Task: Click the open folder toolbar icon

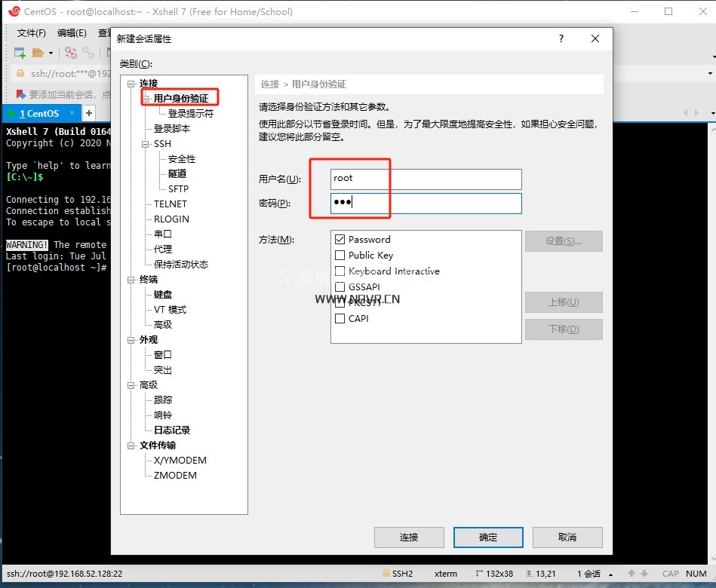Action: (38, 53)
